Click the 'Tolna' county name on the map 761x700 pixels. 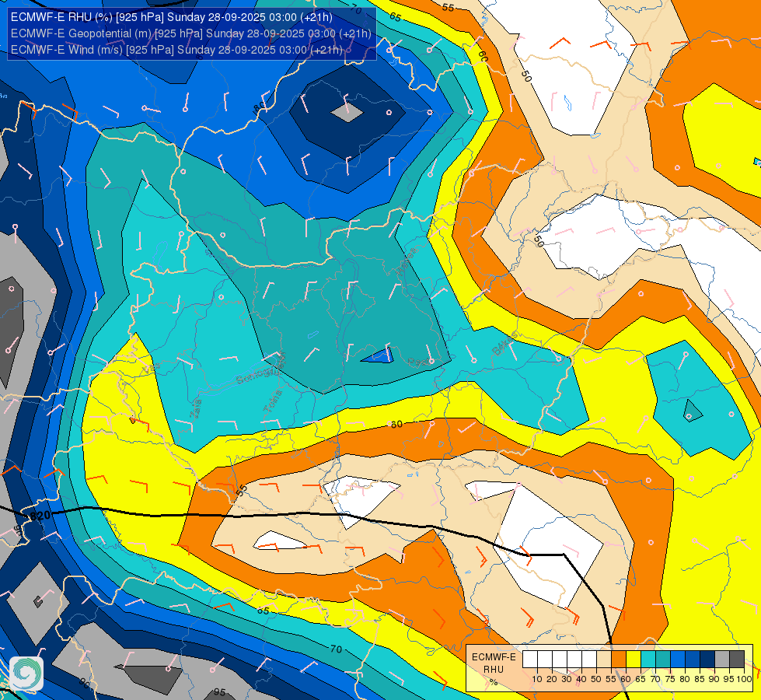point(273,401)
